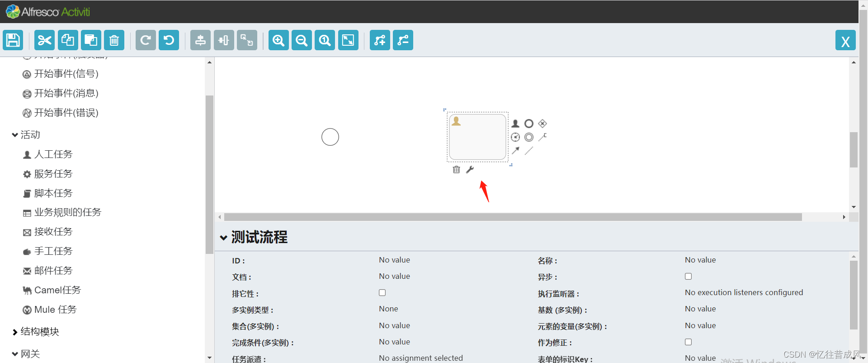Reset zoom to actual size

tap(325, 40)
